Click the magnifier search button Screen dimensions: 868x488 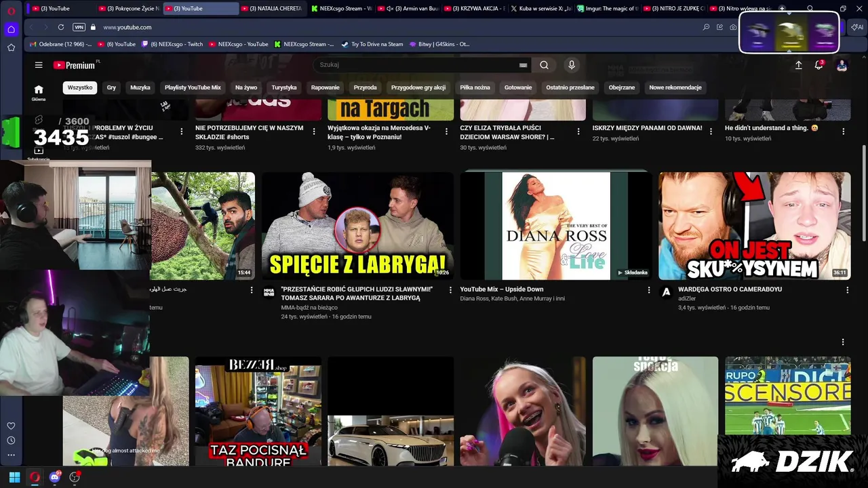[544, 65]
